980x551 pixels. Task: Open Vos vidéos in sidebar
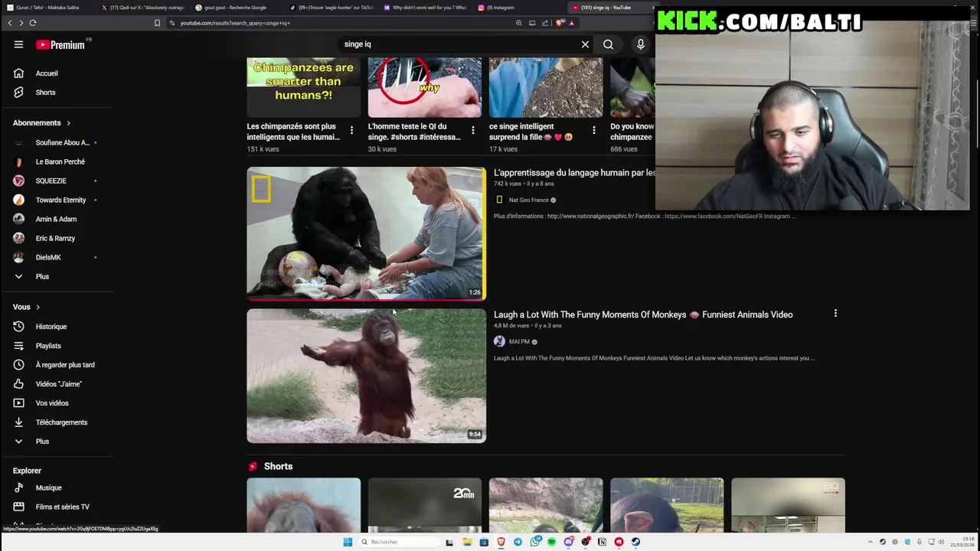click(x=52, y=403)
